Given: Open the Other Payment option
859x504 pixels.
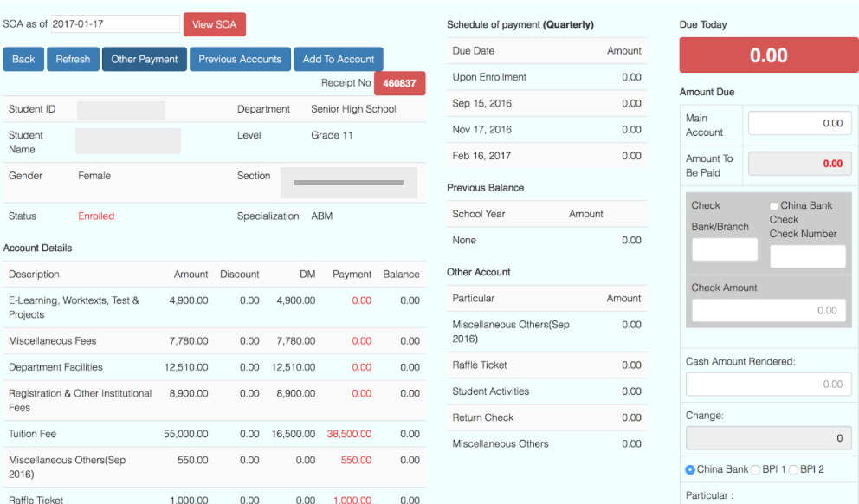Looking at the screenshot, I should pyautogui.click(x=145, y=59).
